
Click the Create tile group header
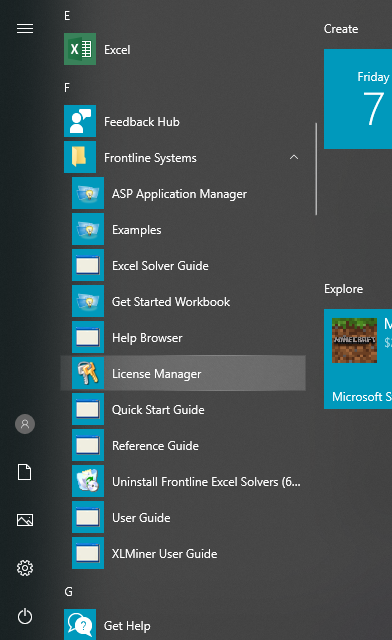pyautogui.click(x=341, y=29)
